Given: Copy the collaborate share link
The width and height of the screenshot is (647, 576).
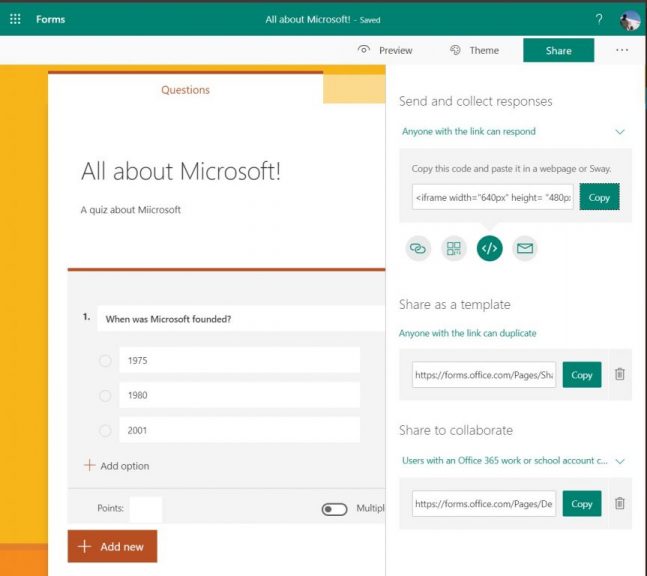Looking at the screenshot, I should pos(582,504).
